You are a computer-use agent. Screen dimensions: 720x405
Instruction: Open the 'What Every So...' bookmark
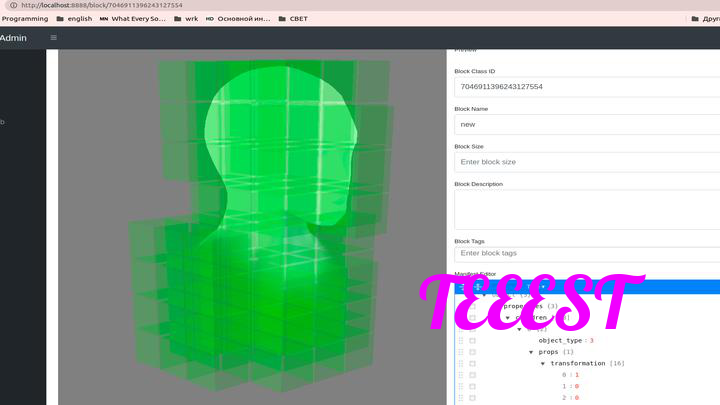tap(133, 19)
